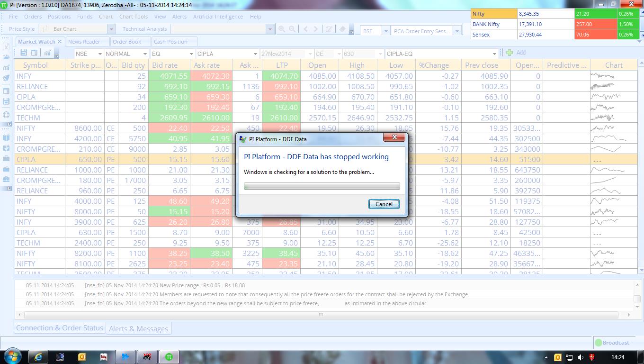Screen dimensions: 644x364
Task: Click the Windows Start button
Action: pos(12,355)
